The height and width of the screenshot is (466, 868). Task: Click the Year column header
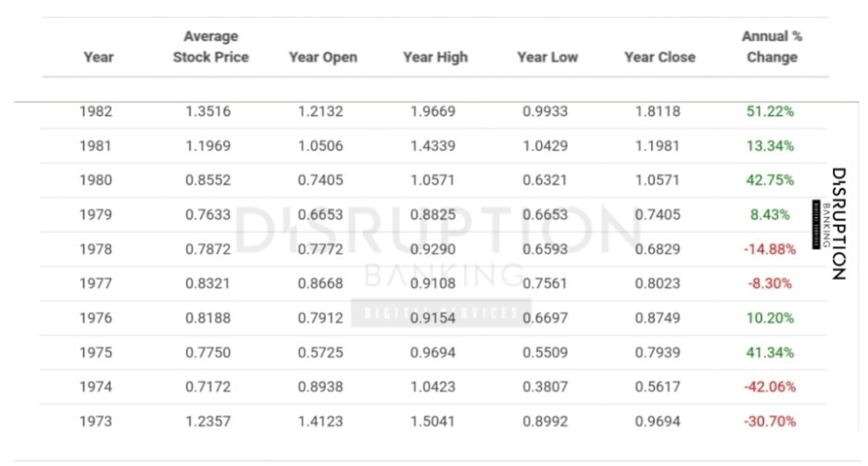click(98, 57)
